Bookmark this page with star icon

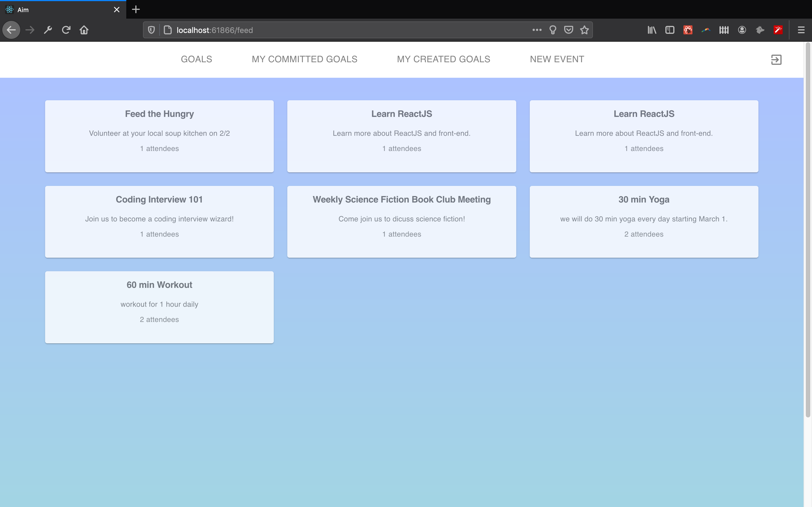click(584, 30)
